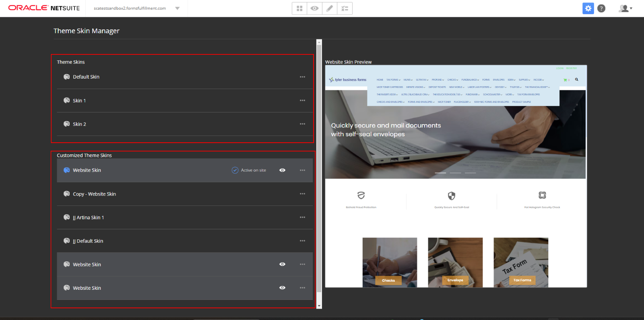The width and height of the screenshot is (644, 320).
Task: Click the Tax Forms button in the preview
Action: pyautogui.click(x=522, y=280)
